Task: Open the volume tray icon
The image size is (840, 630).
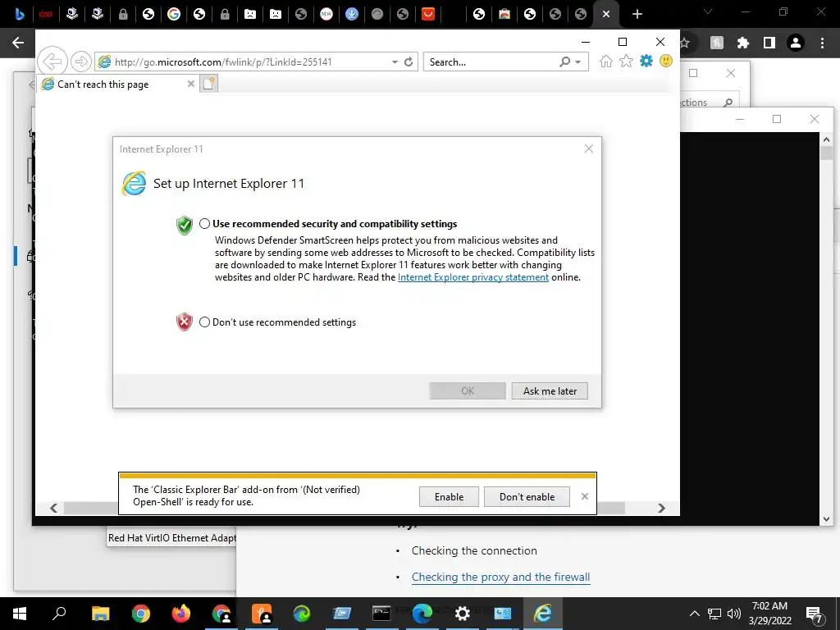Action: (734, 614)
